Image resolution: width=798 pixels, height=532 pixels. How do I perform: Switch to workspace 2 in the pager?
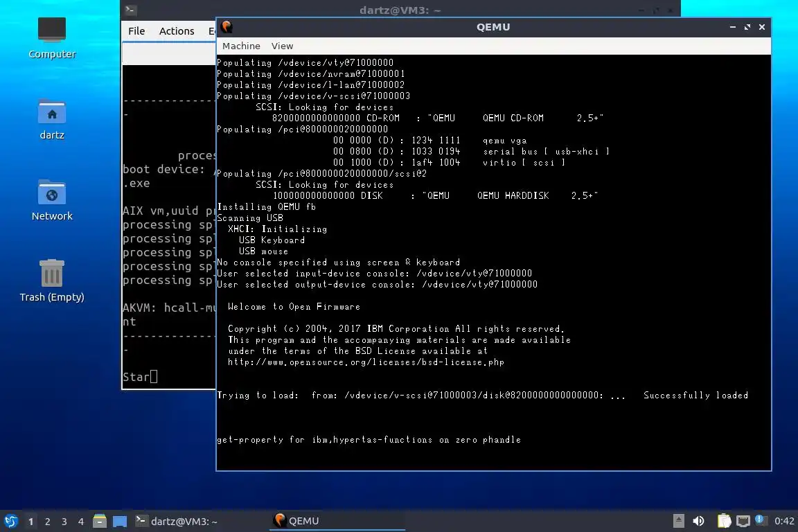point(47,522)
